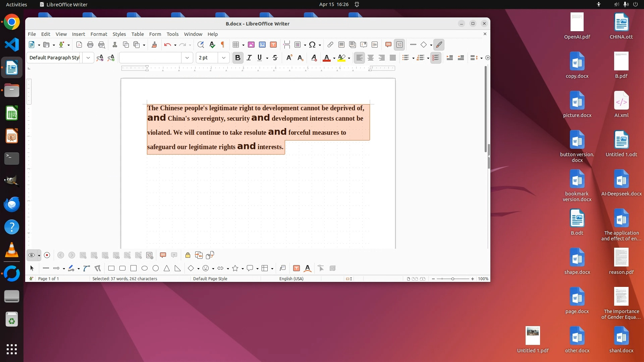Toggle Bold formatting off

coord(237,58)
